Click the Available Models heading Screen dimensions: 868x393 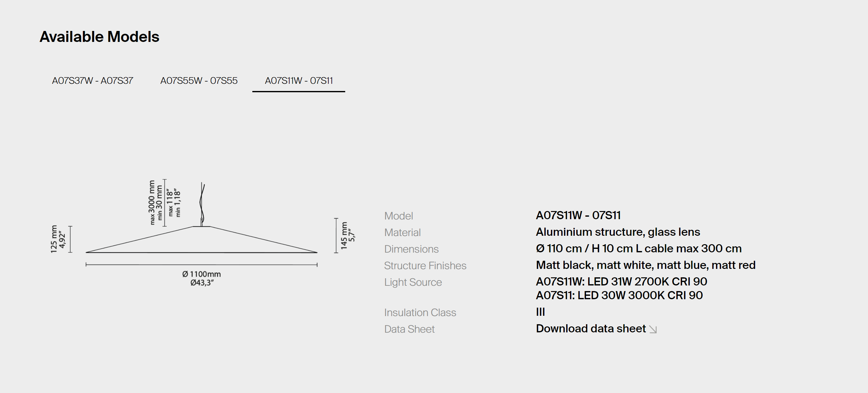(99, 37)
